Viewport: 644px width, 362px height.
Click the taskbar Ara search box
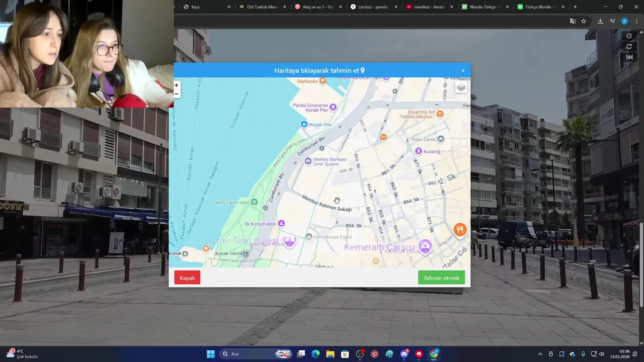coord(256,354)
